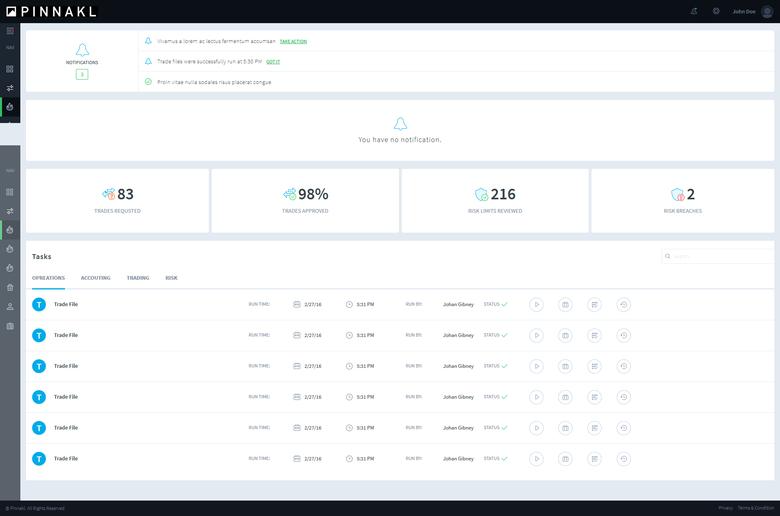
Task: Open settings gear icon in header
Action: [716, 11]
